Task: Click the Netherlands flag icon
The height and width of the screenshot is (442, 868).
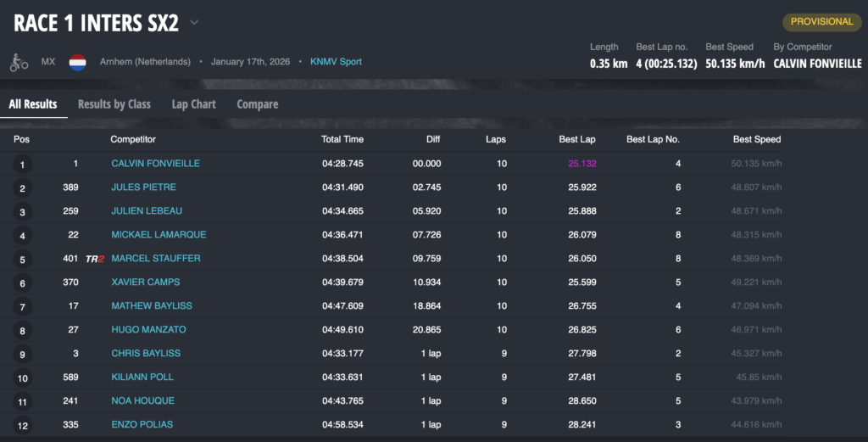Action: coord(78,63)
